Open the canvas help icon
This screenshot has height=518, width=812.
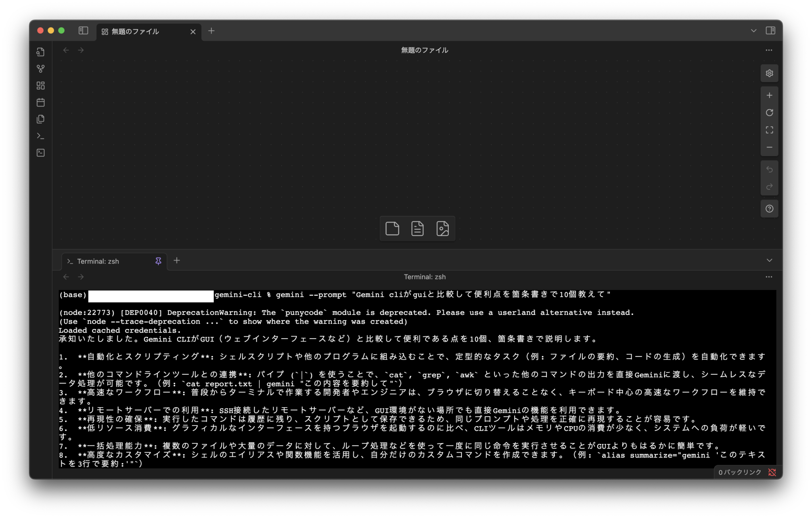click(x=770, y=208)
